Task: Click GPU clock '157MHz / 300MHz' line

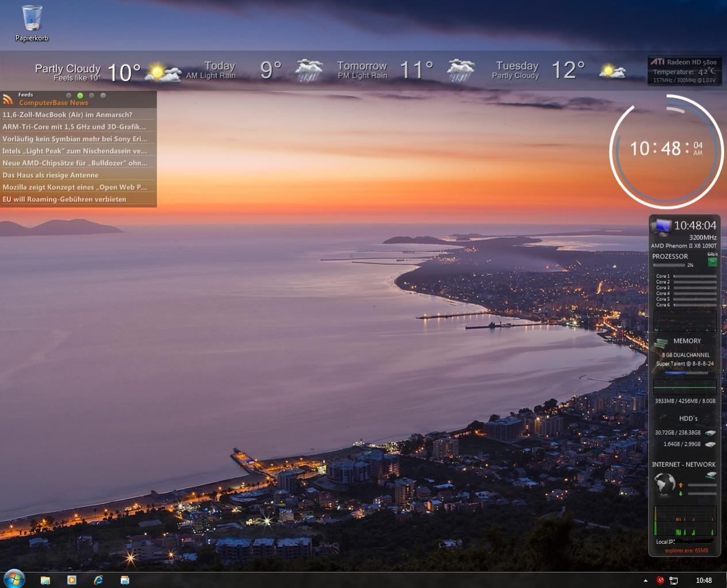Action: (684, 81)
